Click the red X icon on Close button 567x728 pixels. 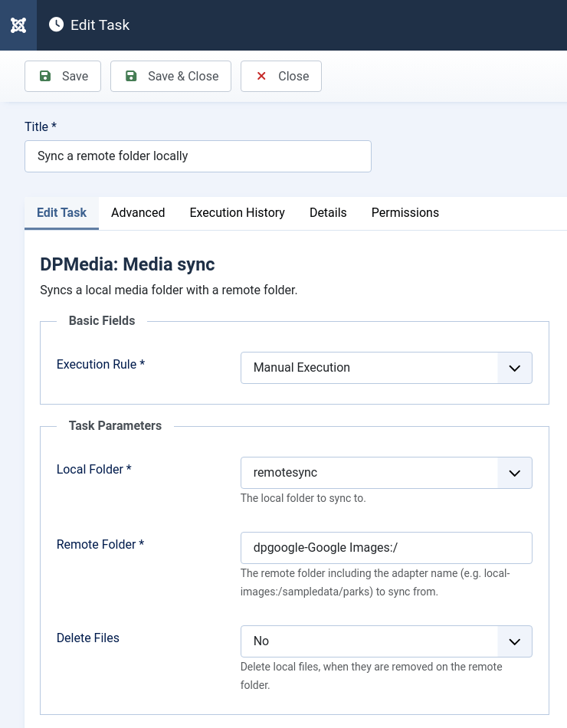(x=261, y=76)
